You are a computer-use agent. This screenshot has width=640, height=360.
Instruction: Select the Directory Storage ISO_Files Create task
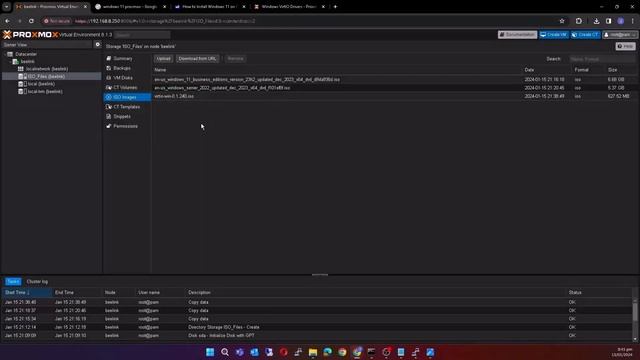click(317, 327)
